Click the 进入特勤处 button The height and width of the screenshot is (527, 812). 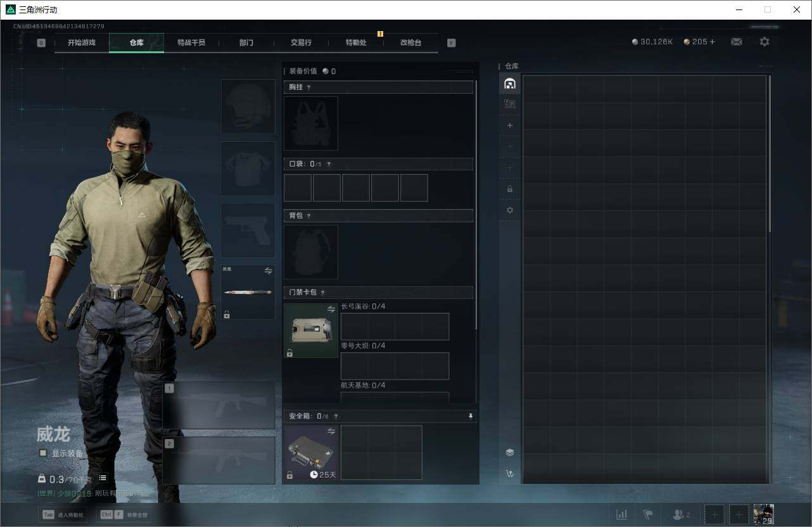point(63,515)
